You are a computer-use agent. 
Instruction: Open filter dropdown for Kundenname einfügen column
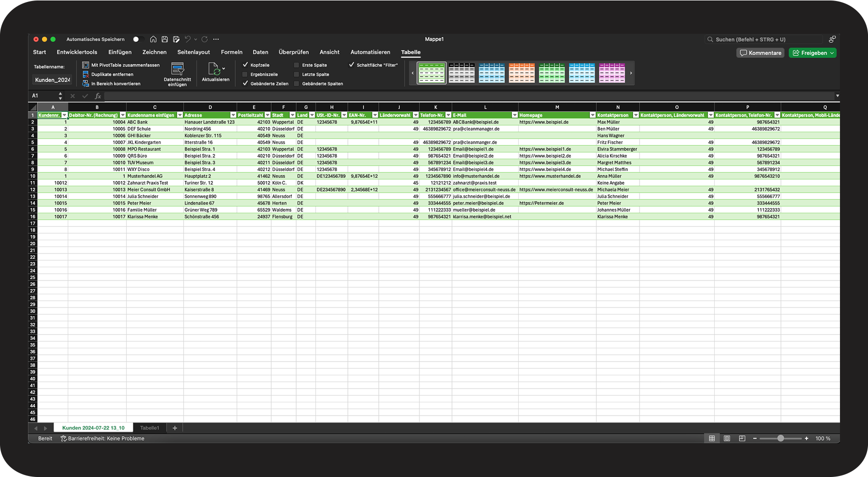180,115
